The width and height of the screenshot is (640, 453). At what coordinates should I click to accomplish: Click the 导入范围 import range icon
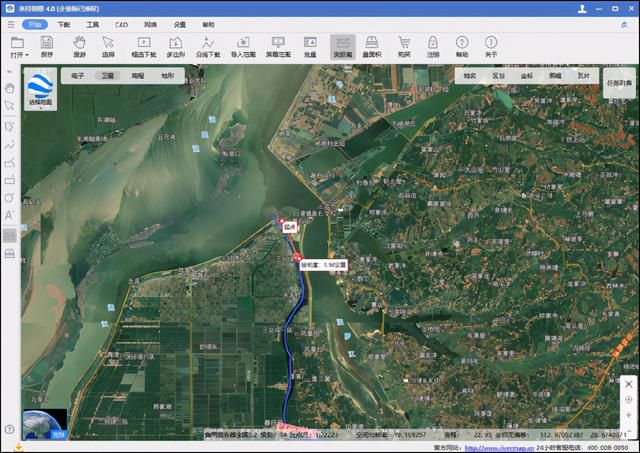(243, 46)
